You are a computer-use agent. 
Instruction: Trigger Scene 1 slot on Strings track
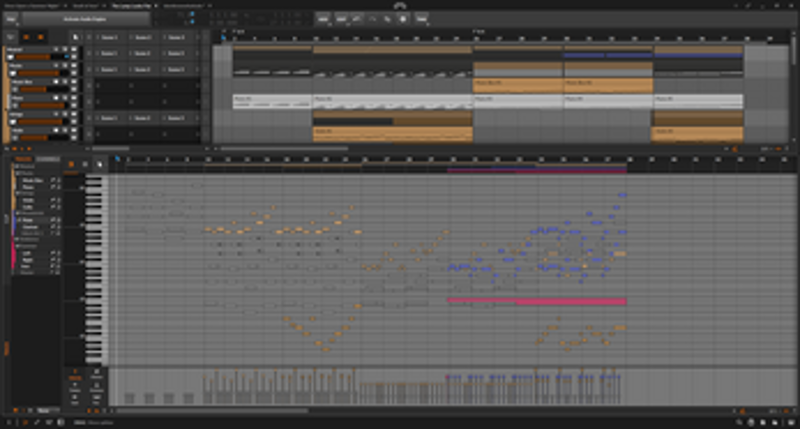tap(109, 118)
